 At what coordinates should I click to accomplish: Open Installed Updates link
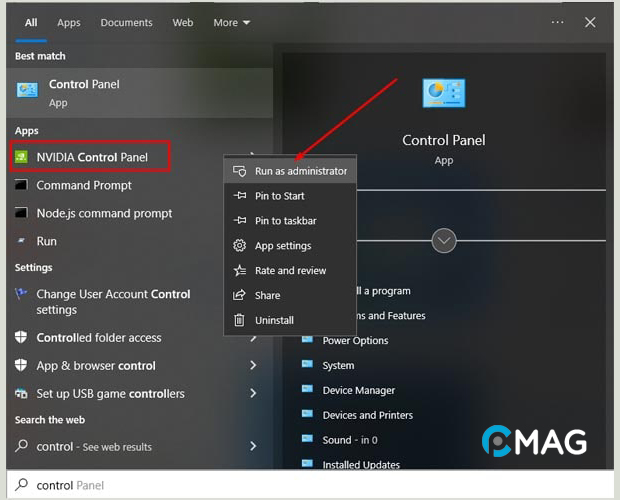pos(361,465)
